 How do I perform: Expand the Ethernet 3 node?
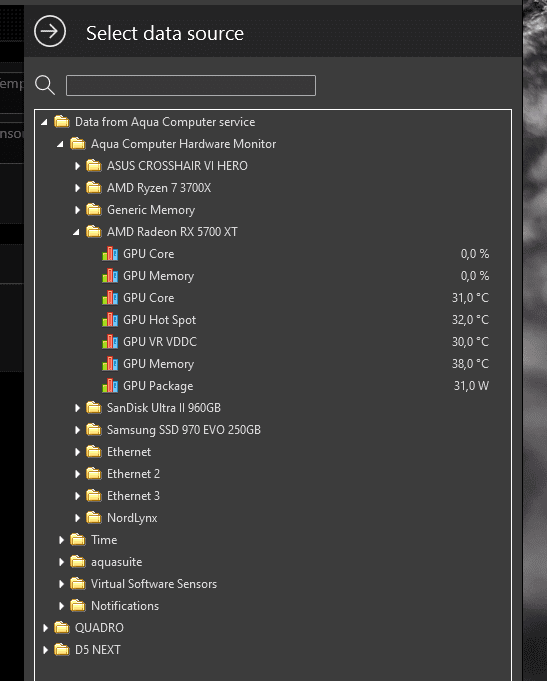[77, 496]
